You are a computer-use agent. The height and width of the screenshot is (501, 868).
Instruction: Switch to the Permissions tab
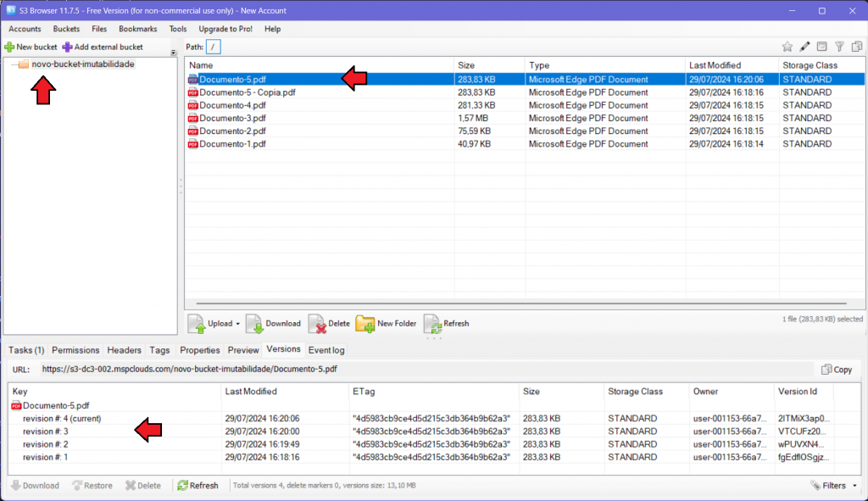pyautogui.click(x=75, y=350)
